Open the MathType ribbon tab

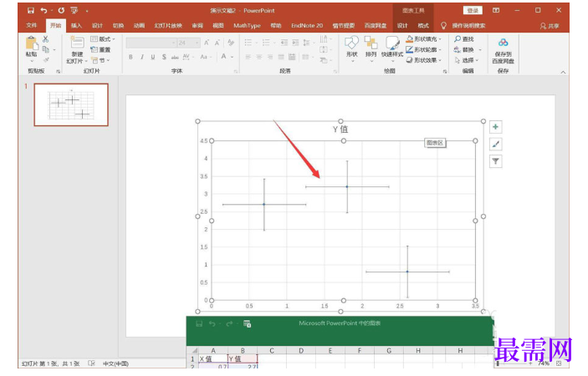tap(247, 25)
